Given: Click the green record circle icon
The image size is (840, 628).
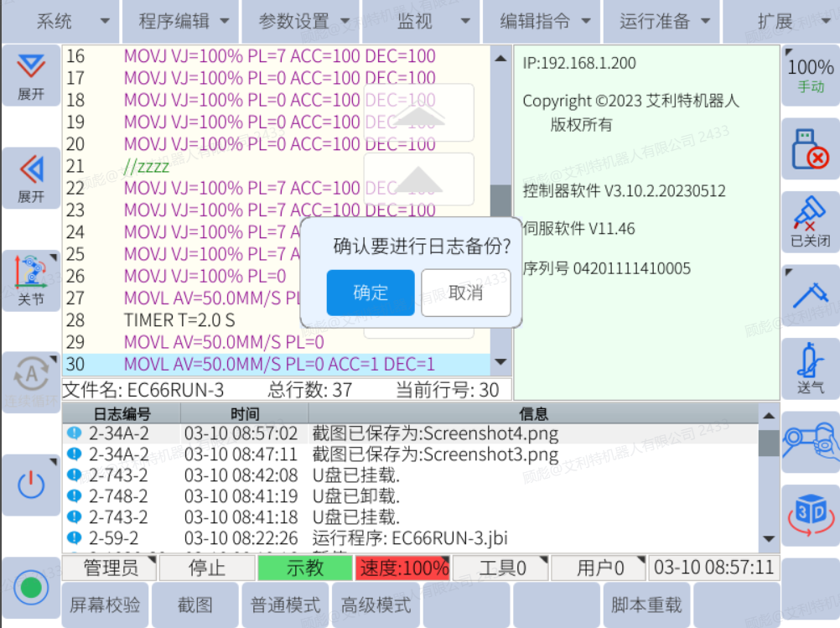Looking at the screenshot, I should pyautogui.click(x=31, y=586).
